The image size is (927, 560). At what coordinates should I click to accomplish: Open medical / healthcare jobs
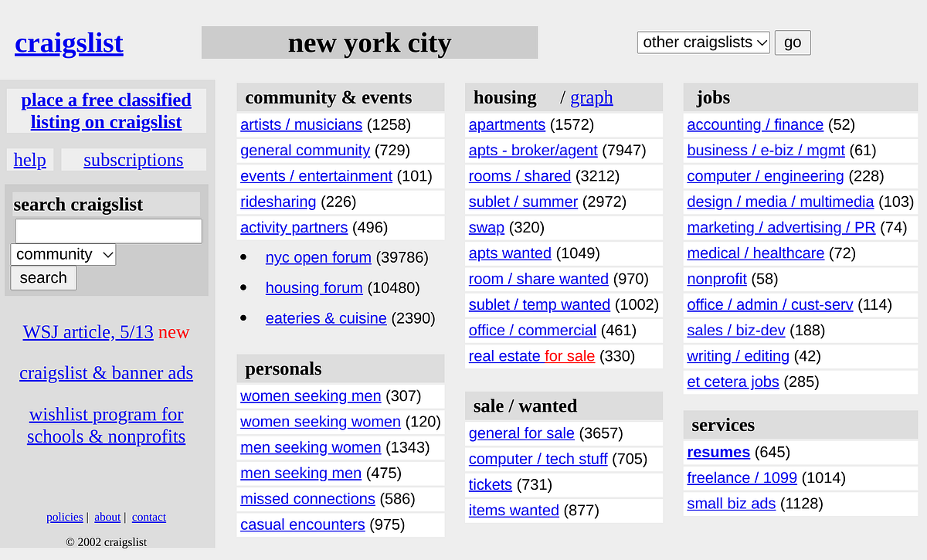pyautogui.click(x=756, y=253)
